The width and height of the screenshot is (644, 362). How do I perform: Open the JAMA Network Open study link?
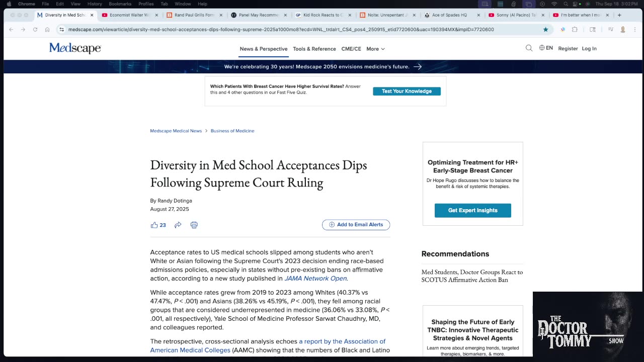[x=315, y=279]
